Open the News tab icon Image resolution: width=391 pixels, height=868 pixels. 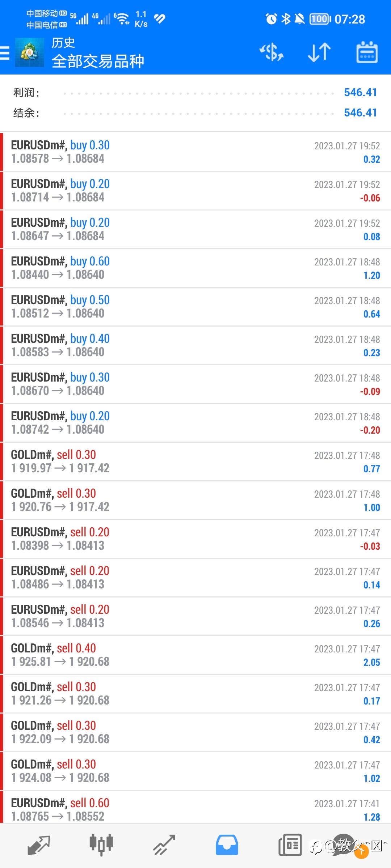[290, 845]
